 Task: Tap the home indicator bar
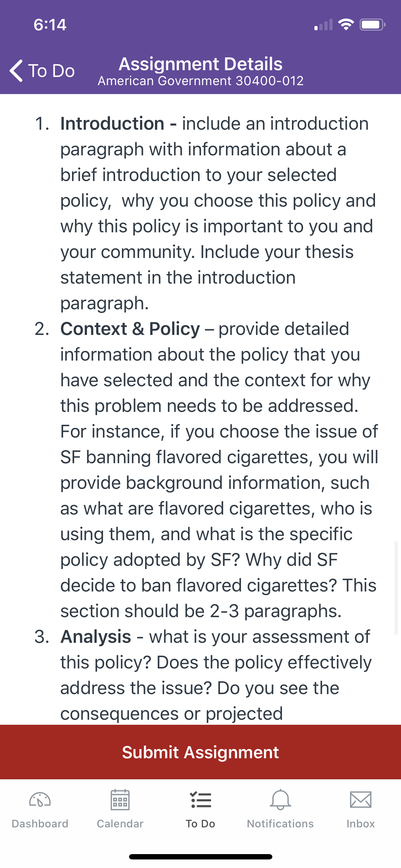[201, 857]
